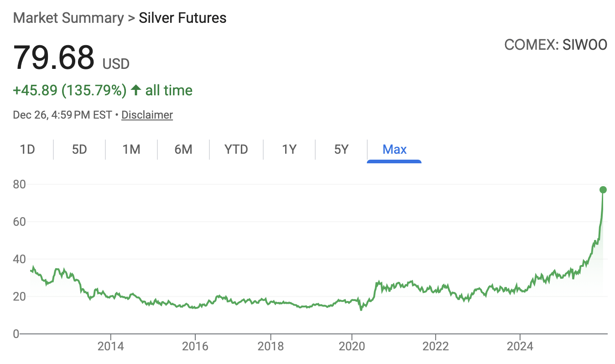This screenshot has height=364, width=615.
Task: Switch chart to 1Y range
Action: click(x=289, y=149)
